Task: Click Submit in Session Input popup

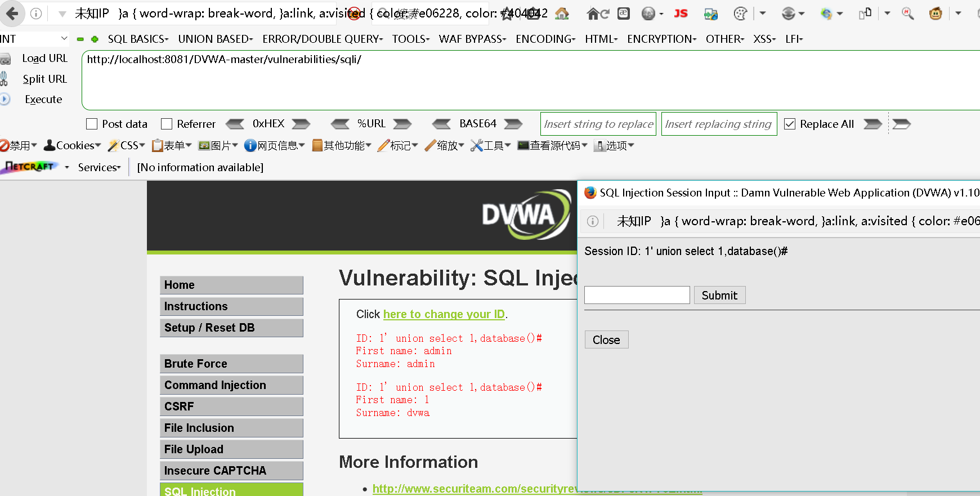Action: 719,295
